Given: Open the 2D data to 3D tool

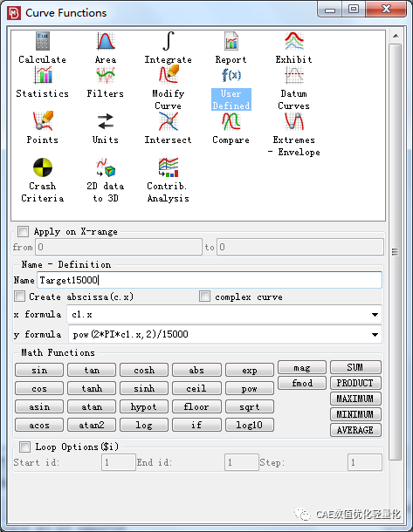Looking at the screenshot, I should [106, 181].
